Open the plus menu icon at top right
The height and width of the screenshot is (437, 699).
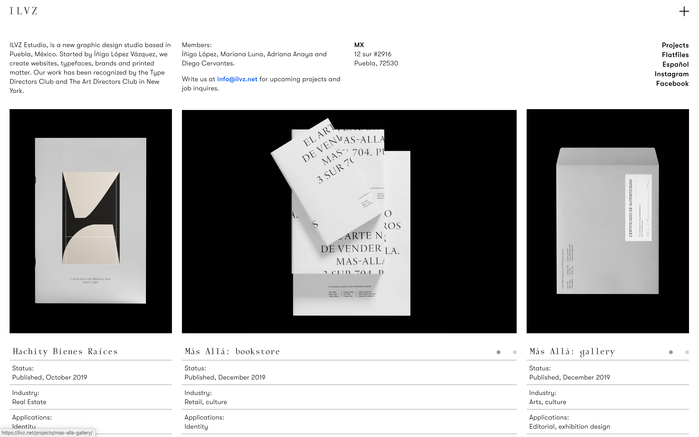683,11
